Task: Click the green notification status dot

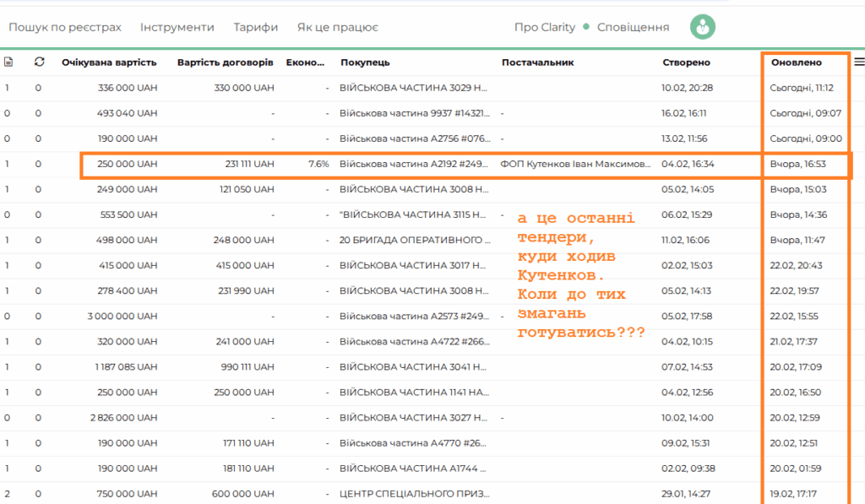Action: (x=585, y=27)
